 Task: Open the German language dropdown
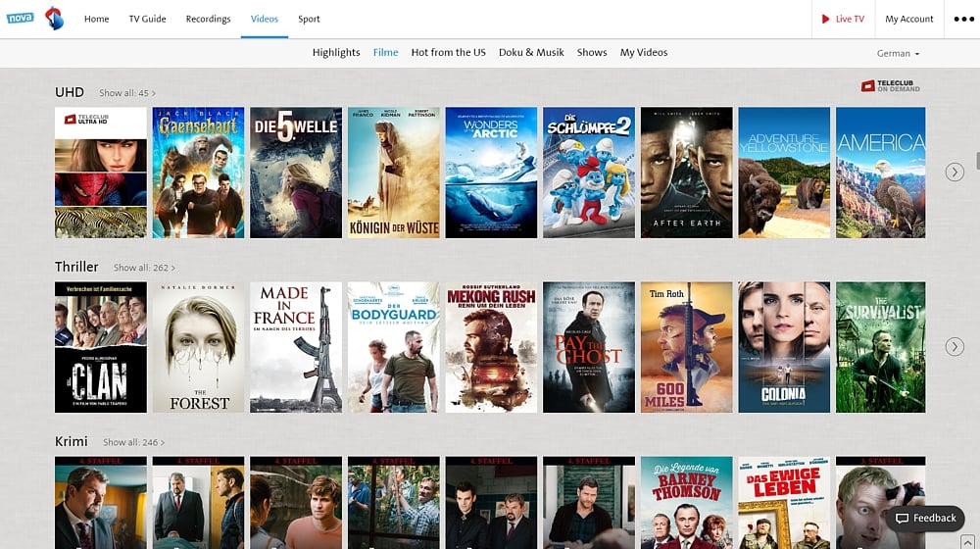(898, 53)
